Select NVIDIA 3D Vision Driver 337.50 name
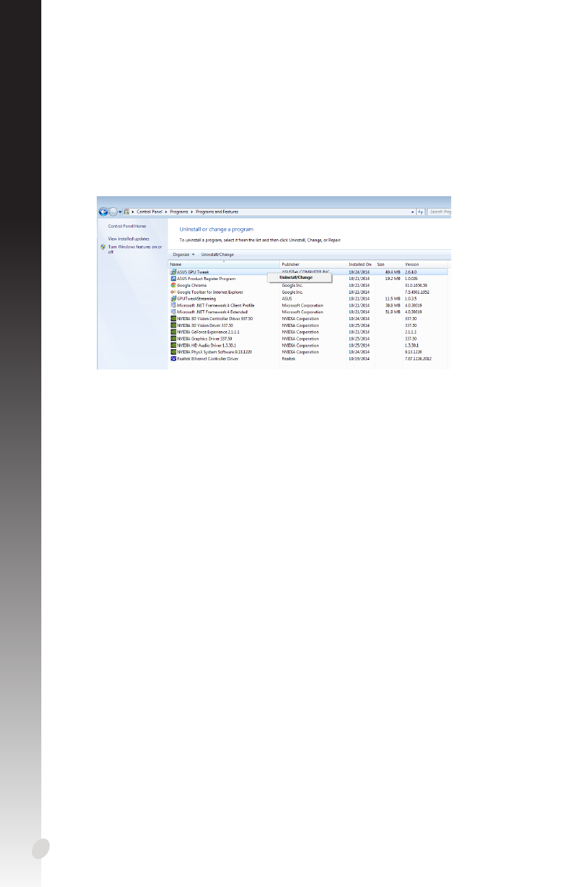 (205, 326)
